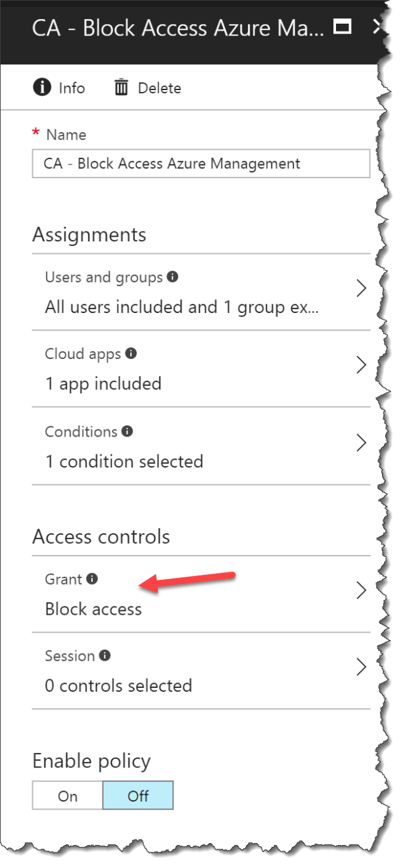The width and height of the screenshot is (405, 868).
Task: Click the Delete trash icon
Action: (x=121, y=87)
